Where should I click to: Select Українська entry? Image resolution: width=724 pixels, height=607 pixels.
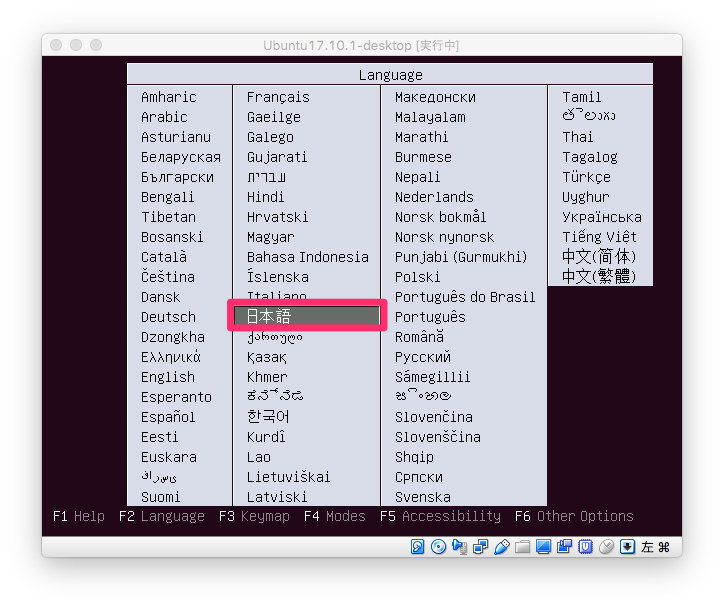click(x=602, y=217)
